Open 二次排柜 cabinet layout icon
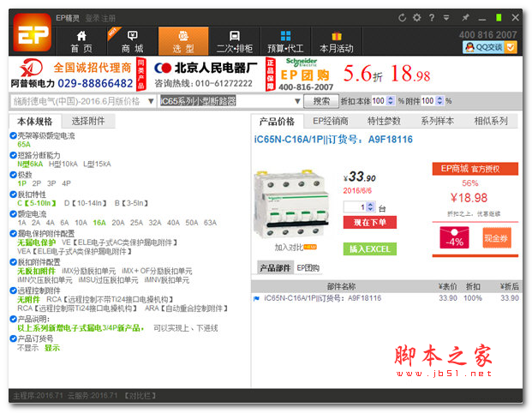 pos(235,35)
